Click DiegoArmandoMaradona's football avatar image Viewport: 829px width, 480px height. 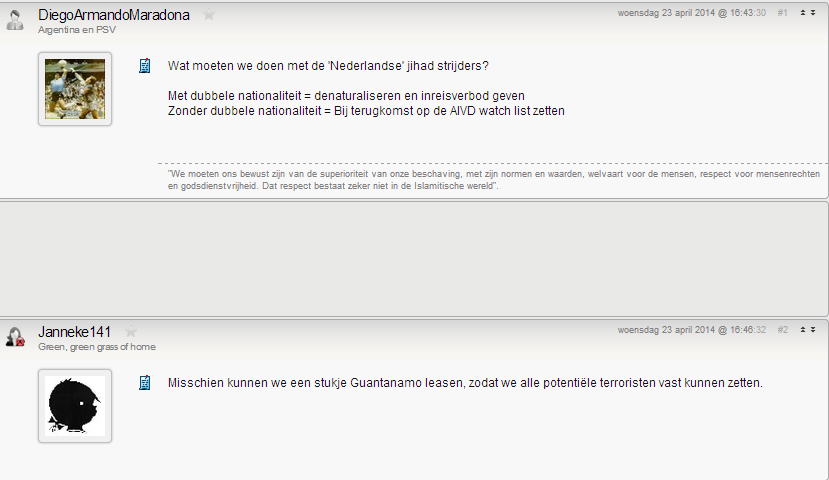[x=75, y=89]
